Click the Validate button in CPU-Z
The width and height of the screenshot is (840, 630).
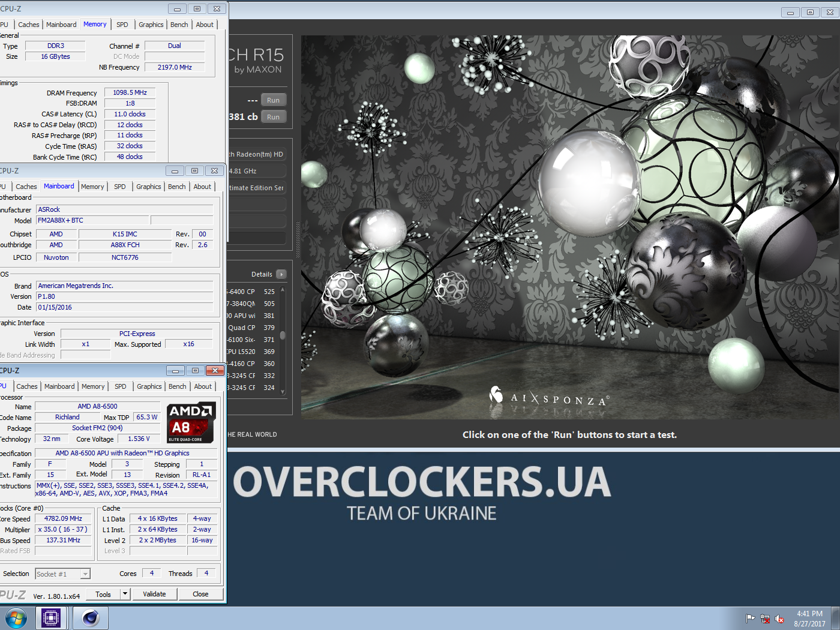tap(154, 594)
